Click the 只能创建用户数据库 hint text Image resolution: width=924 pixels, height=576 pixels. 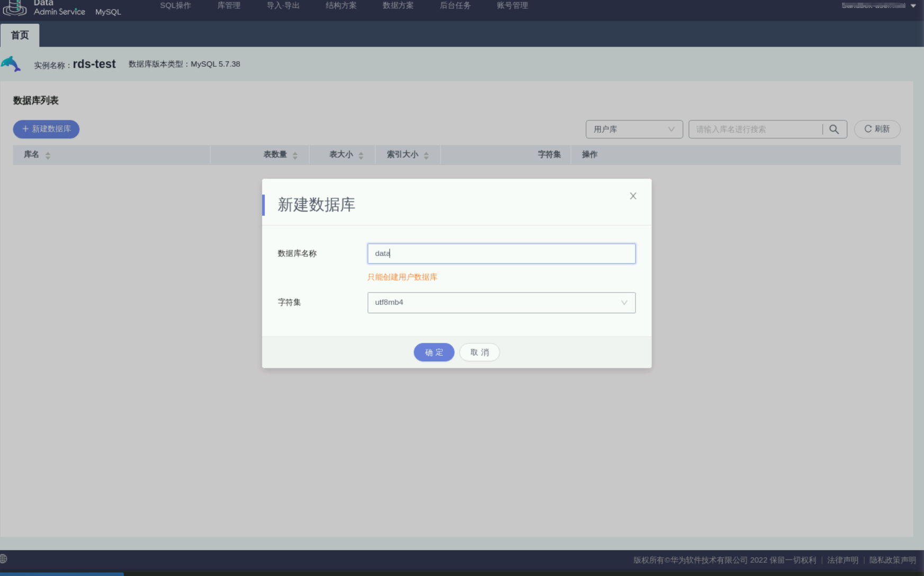click(402, 277)
